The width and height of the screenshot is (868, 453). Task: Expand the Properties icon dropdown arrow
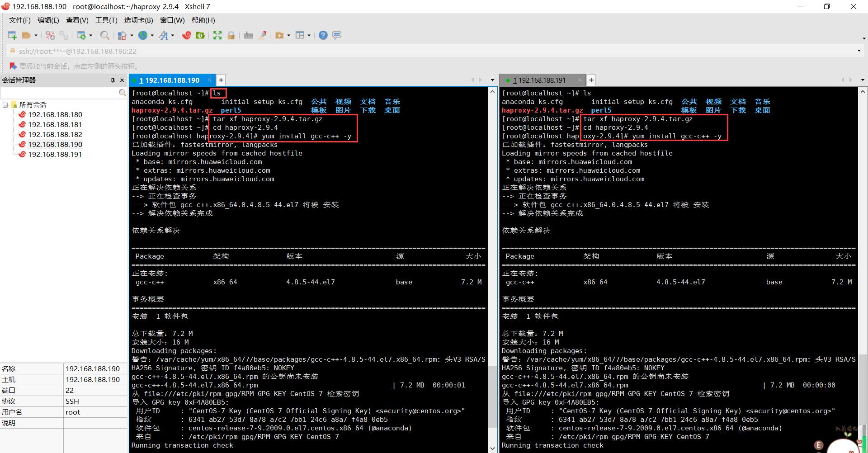[x=91, y=35]
